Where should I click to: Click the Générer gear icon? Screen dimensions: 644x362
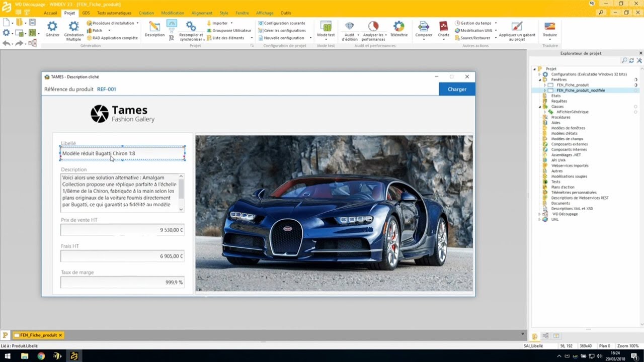pos(52,26)
